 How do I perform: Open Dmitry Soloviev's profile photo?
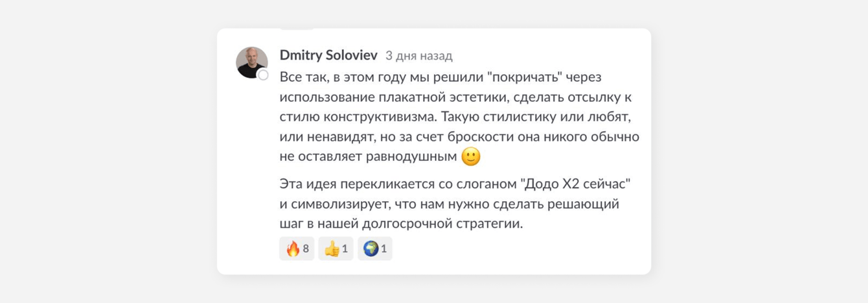click(x=251, y=62)
